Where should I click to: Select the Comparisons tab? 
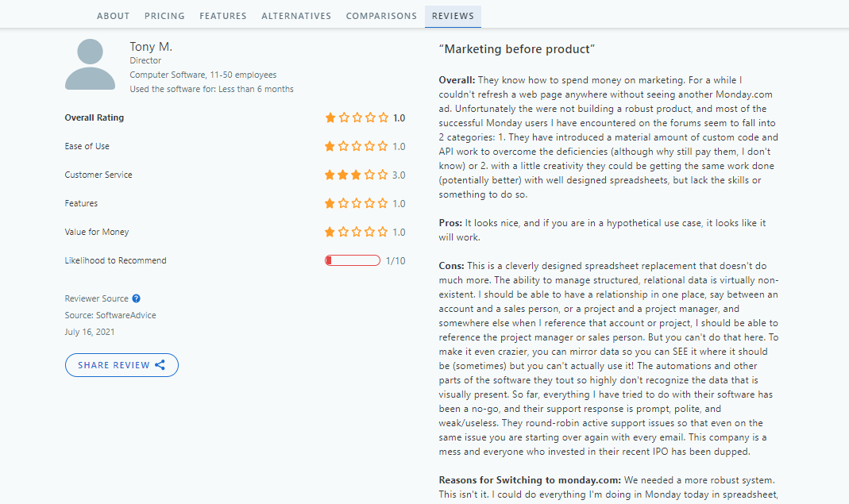click(x=381, y=16)
